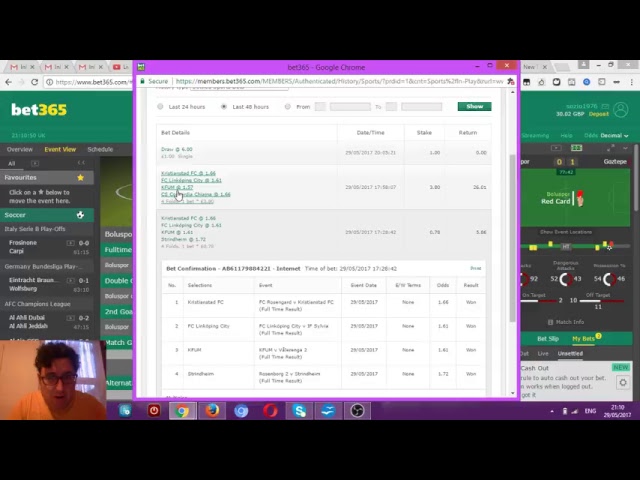Click the From date input field
The height and width of the screenshot is (480, 640).
pyautogui.click(x=350, y=107)
